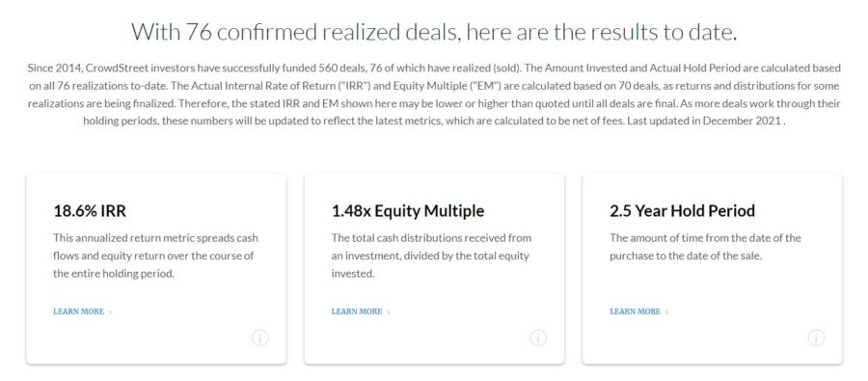The height and width of the screenshot is (381, 868).
Task: Click the total cash distributions description text
Action: (431, 256)
